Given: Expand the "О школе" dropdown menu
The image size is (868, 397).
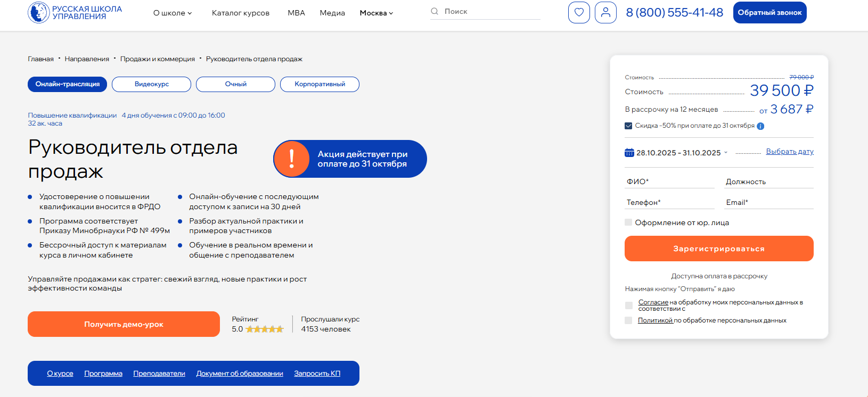Looking at the screenshot, I should (173, 13).
